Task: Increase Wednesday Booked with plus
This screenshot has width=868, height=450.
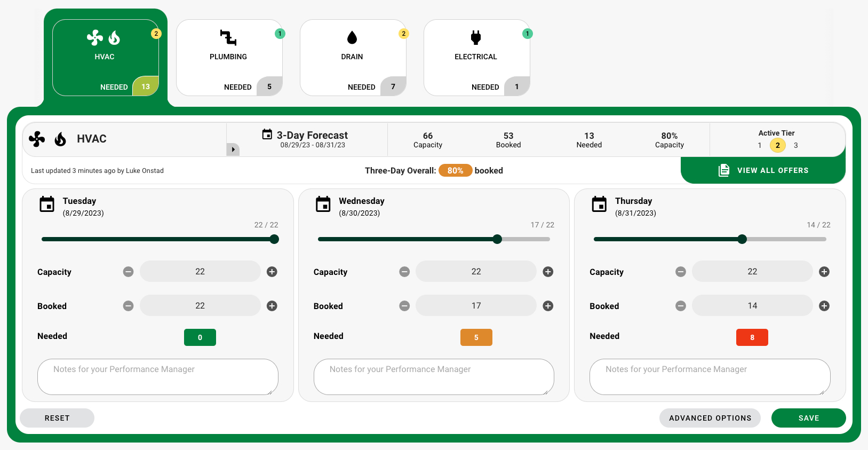Action: 548,306
